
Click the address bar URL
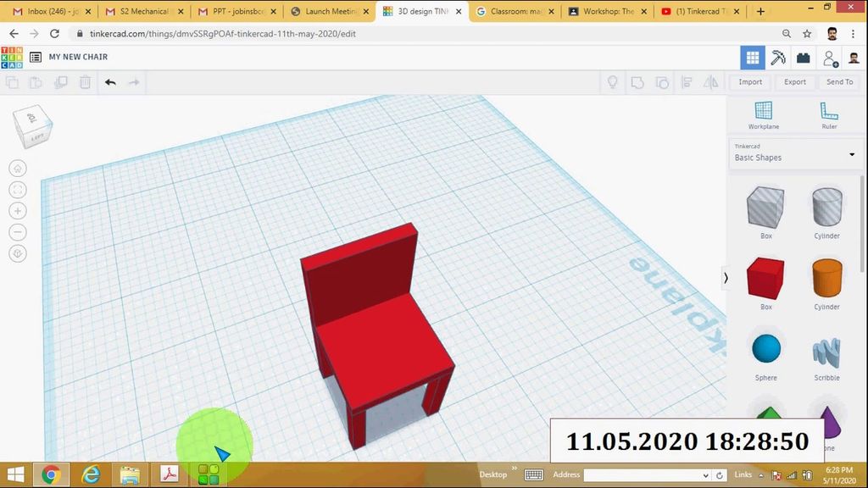[x=223, y=34]
